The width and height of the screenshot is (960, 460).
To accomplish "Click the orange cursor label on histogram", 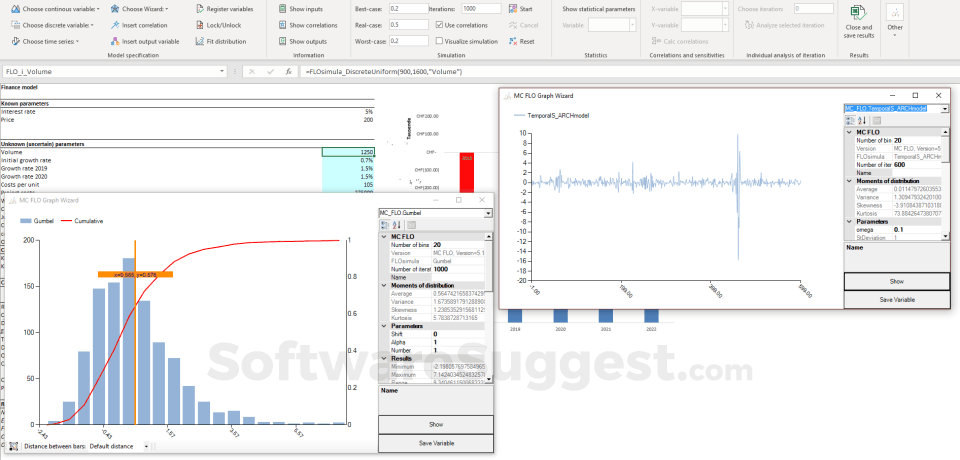I will click(135, 274).
